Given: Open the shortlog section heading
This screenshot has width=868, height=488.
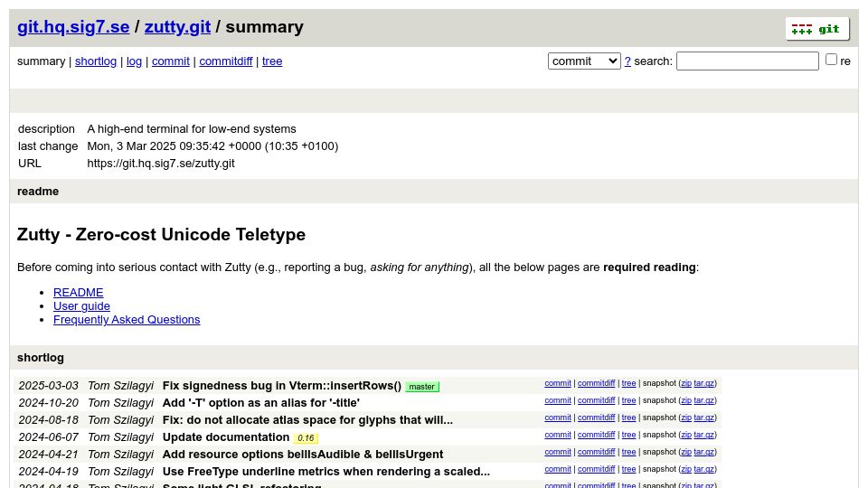Looking at the screenshot, I should point(41,358).
